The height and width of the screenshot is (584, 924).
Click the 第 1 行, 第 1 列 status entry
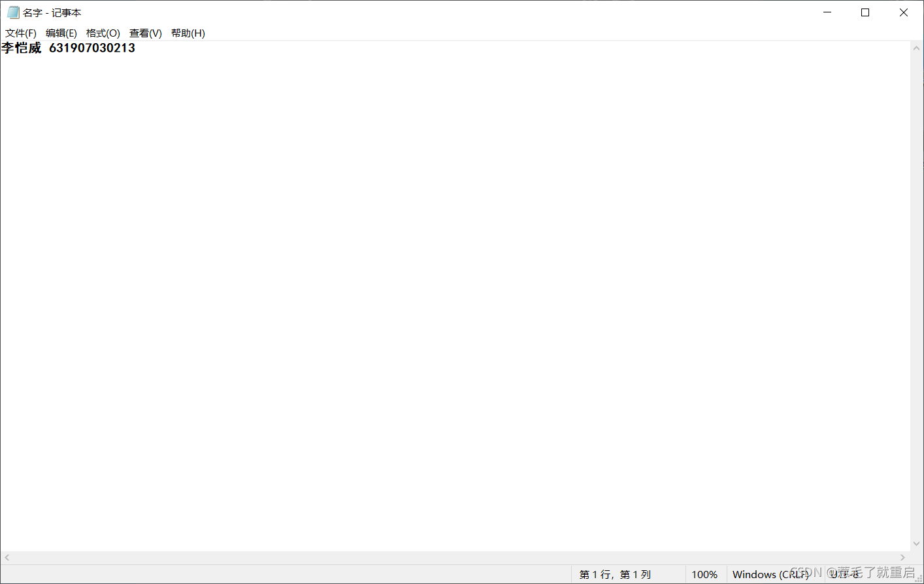(x=615, y=575)
